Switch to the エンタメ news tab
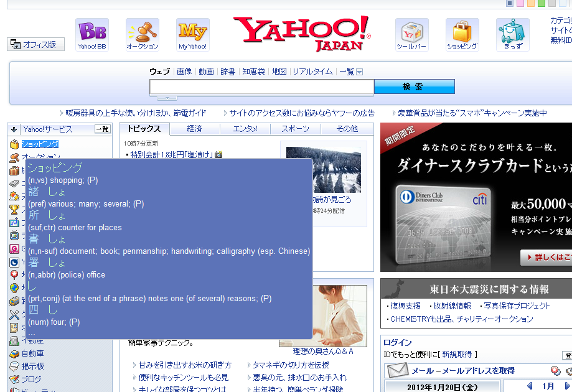The height and width of the screenshot is (392, 572). point(245,129)
